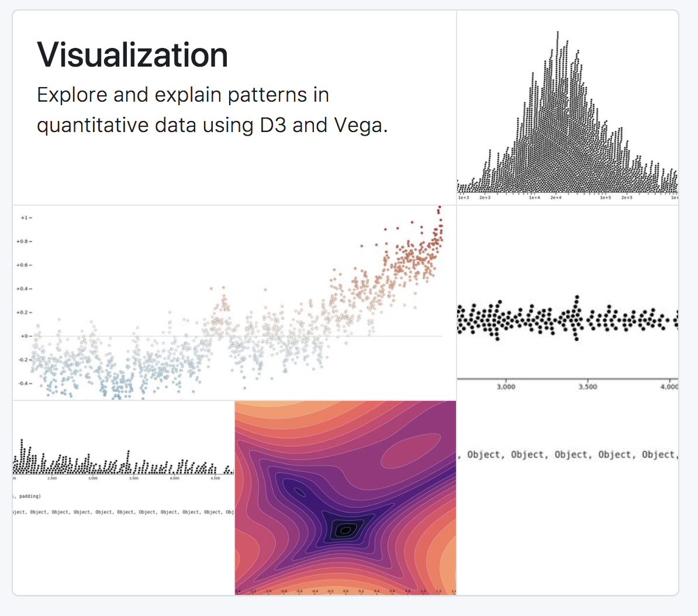Open the purple-orange contour plot thumbnail
The height and width of the screenshot is (616, 698).
(x=345, y=498)
